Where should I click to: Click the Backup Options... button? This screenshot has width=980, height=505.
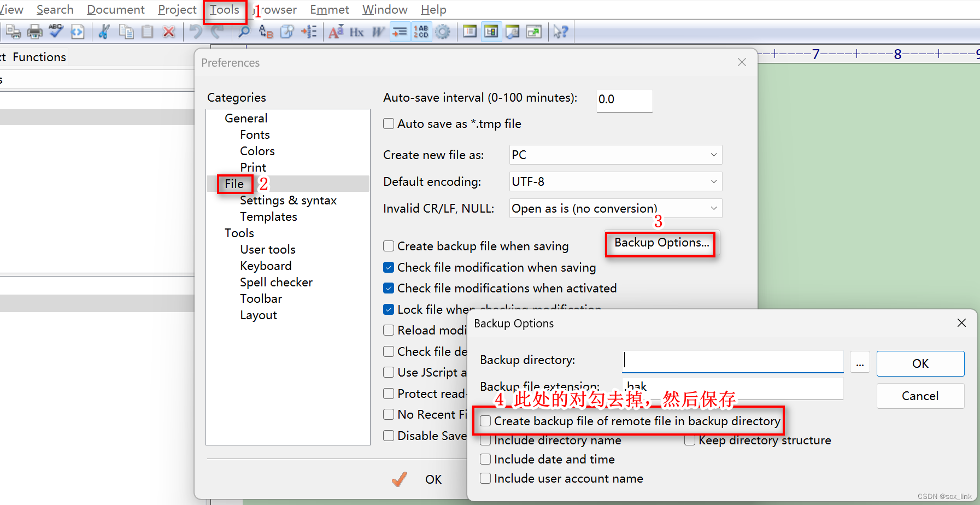[662, 243]
